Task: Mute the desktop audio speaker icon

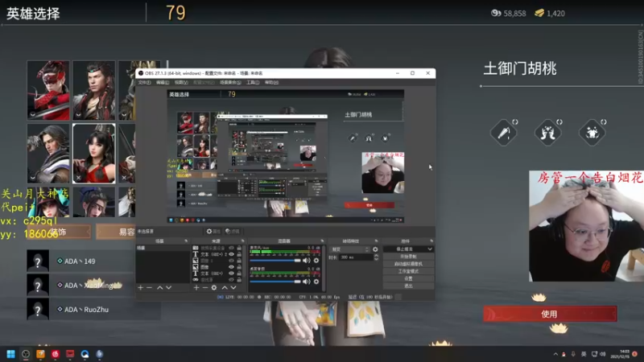Action: (x=307, y=282)
